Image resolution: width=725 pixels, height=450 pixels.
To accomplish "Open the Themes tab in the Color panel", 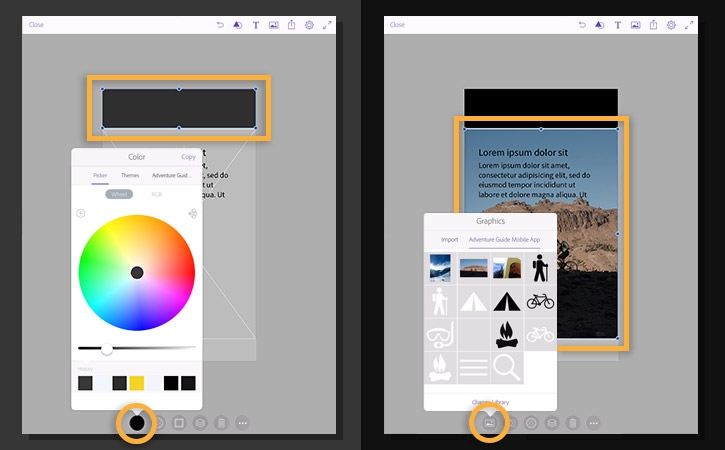I will [130, 175].
